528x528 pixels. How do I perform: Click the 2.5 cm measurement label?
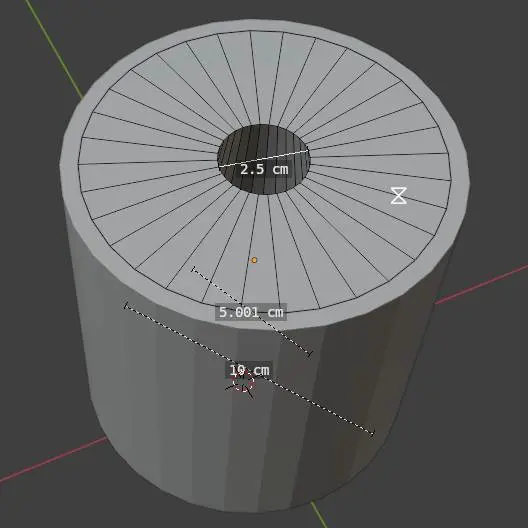tap(264, 169)
